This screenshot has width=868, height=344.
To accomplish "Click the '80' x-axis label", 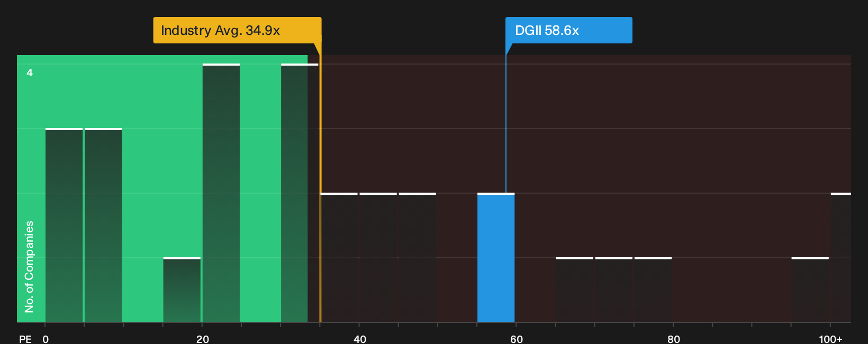I will (673, 339).
